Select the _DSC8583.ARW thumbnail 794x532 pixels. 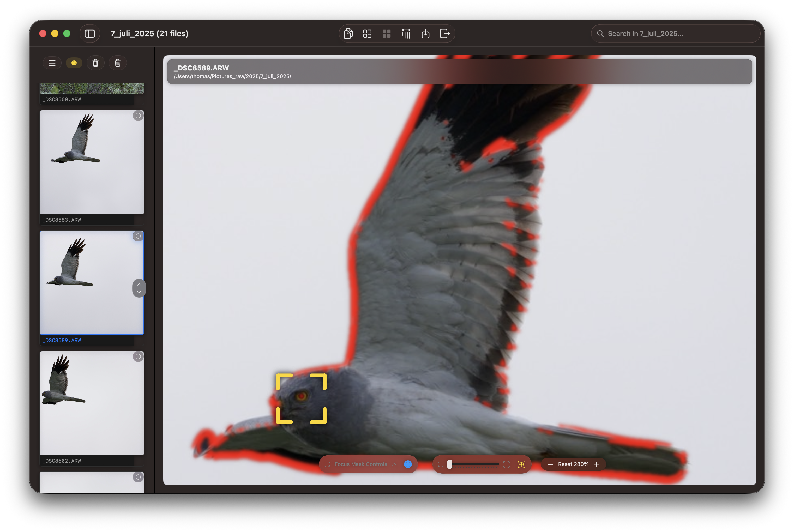click(92, 162)
